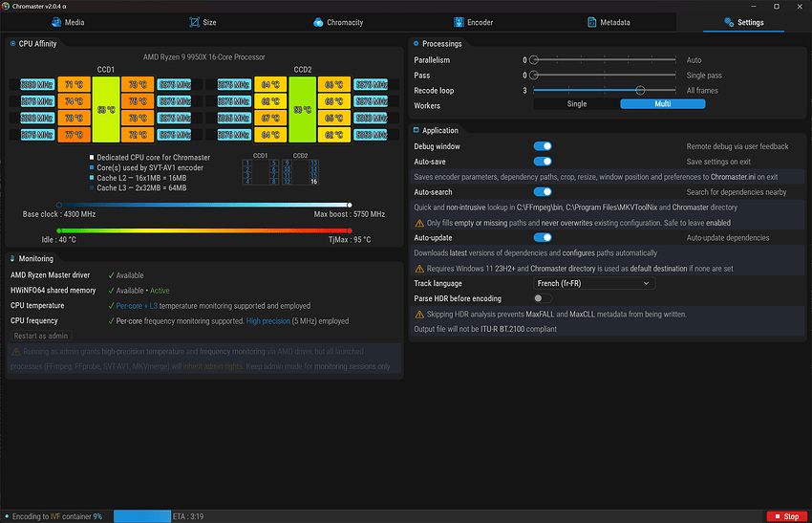Click 'All frames' label beside Recode loop

702,90
